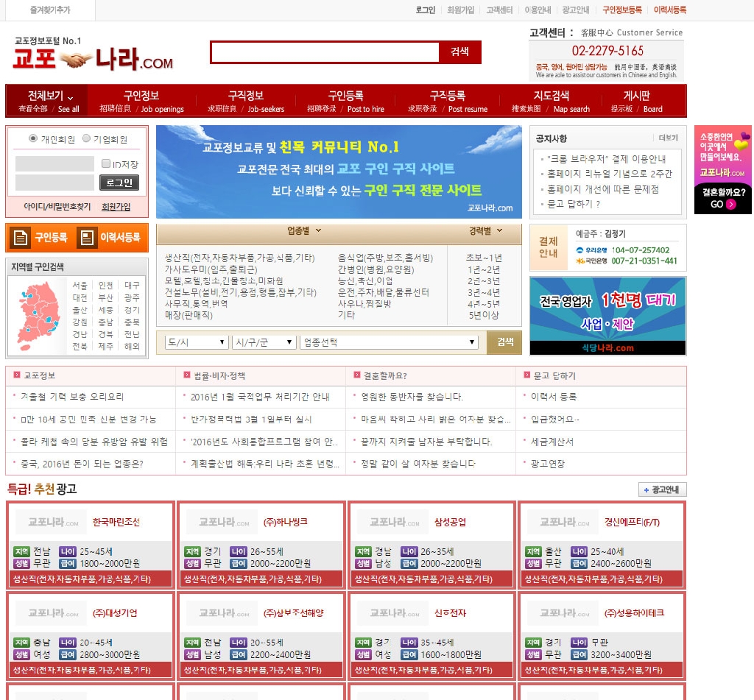Click the 구인등록 document icon button
This screenshot has width=754, height=700.
(x=40, y=238)
